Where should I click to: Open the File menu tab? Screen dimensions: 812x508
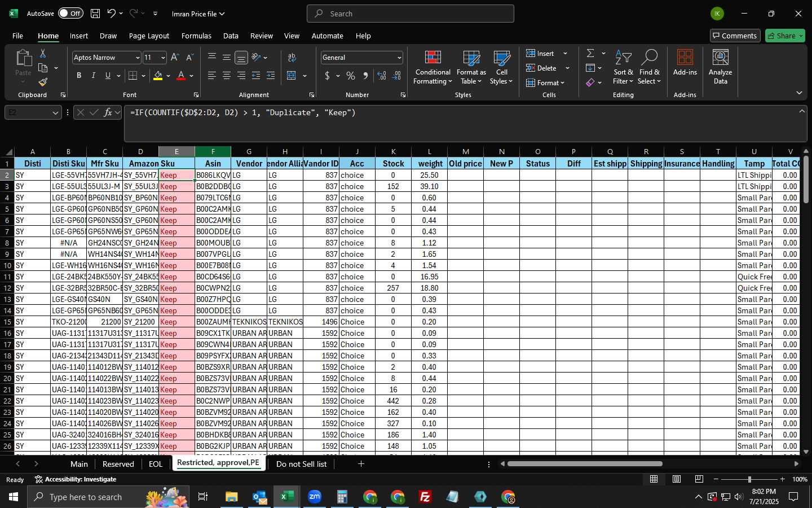[18, 36]
